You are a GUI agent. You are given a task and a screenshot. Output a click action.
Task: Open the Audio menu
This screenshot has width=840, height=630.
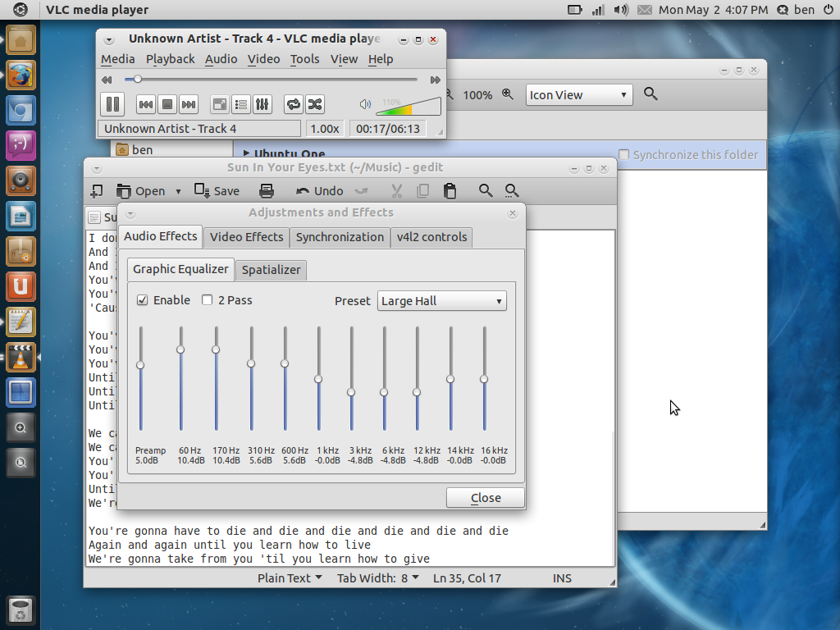[x=221, y=59]
